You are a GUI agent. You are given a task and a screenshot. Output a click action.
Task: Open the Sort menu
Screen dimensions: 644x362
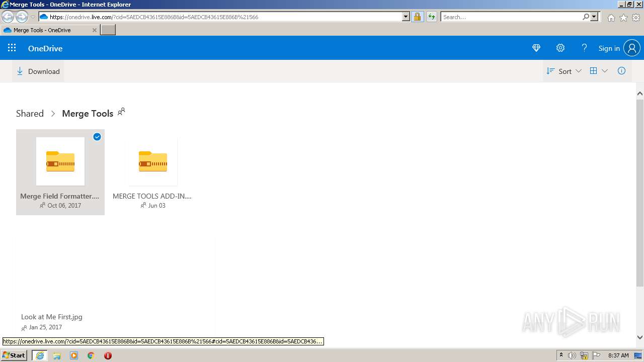pos(564,71)
